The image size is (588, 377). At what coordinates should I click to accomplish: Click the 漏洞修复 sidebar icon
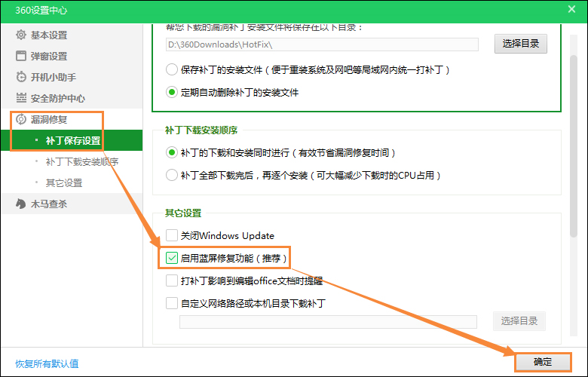pyautogui.click(x=21, y=119)
